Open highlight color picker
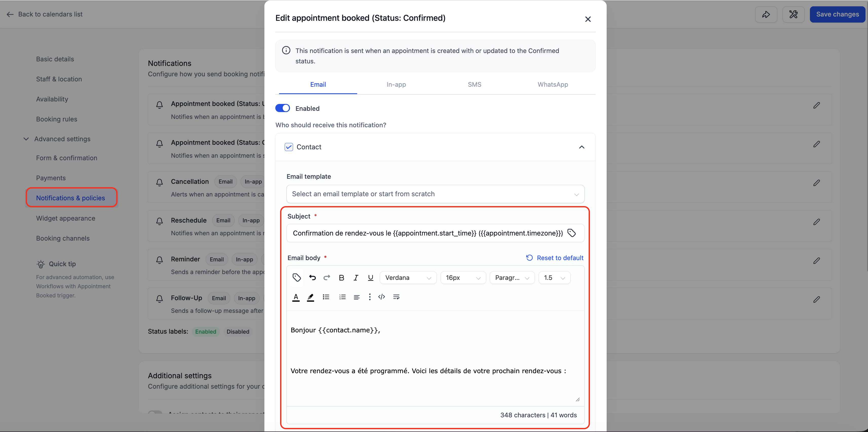Image resolution: width=868 pixels, height=432 pixels. [310, 297]
